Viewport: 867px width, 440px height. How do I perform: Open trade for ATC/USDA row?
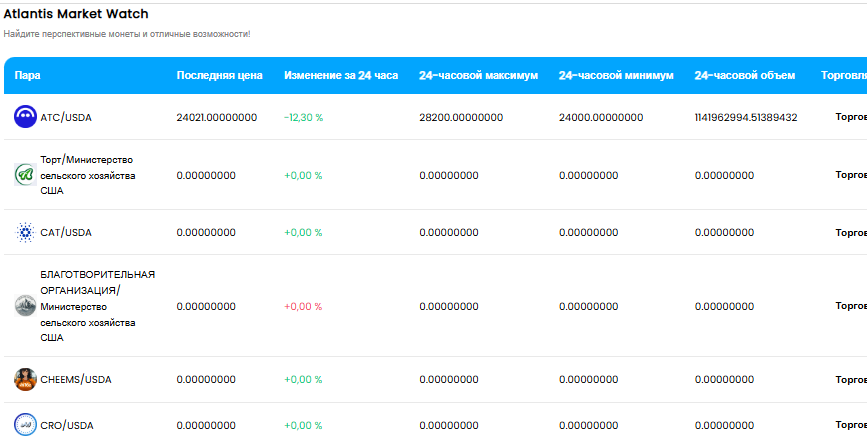point(851,117)
